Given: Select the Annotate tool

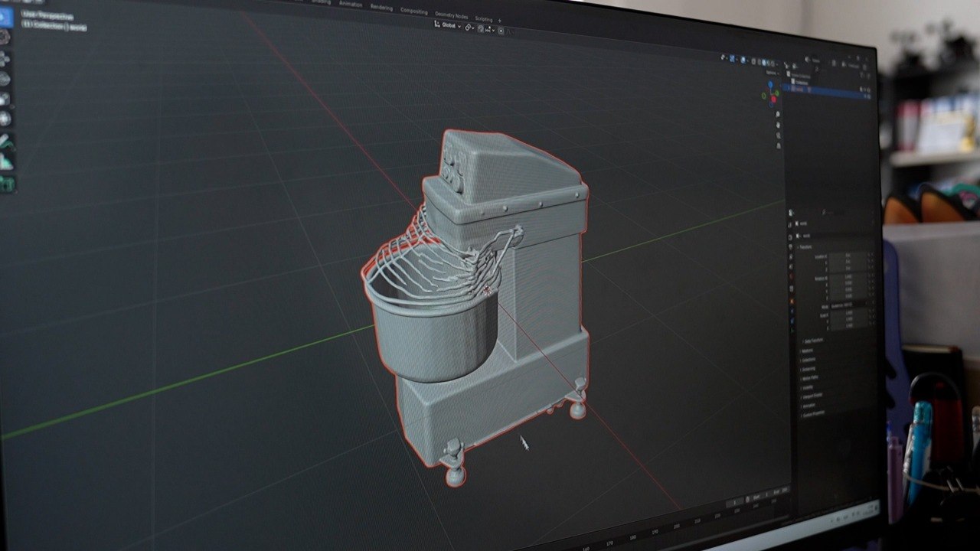Looking at the screenshot, I should coord(5,142).
